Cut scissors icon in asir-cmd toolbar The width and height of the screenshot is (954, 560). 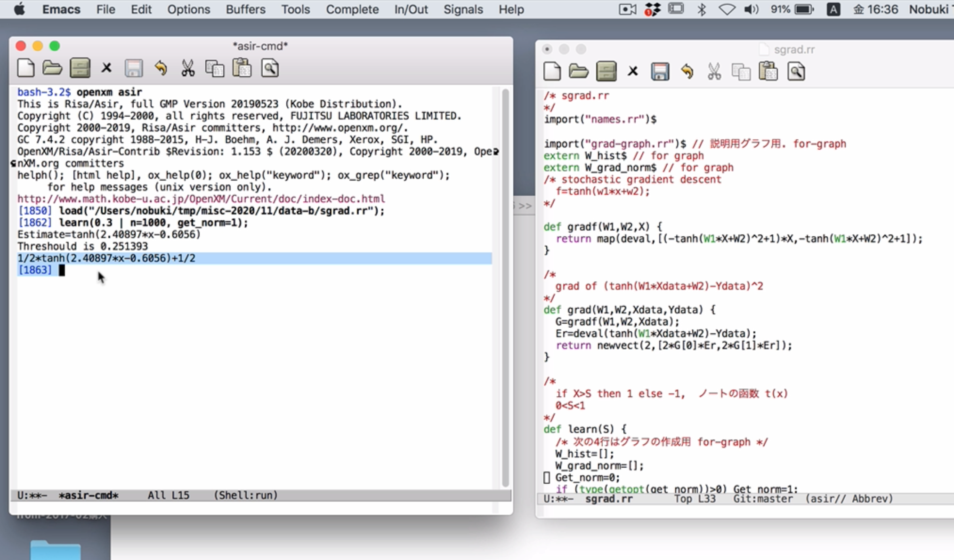[x=188, y=68]
